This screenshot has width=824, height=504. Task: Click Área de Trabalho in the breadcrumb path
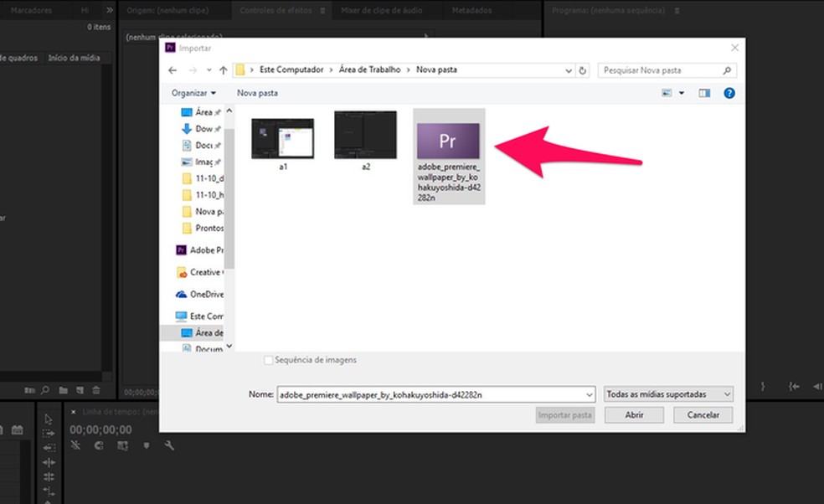[370, 69]
